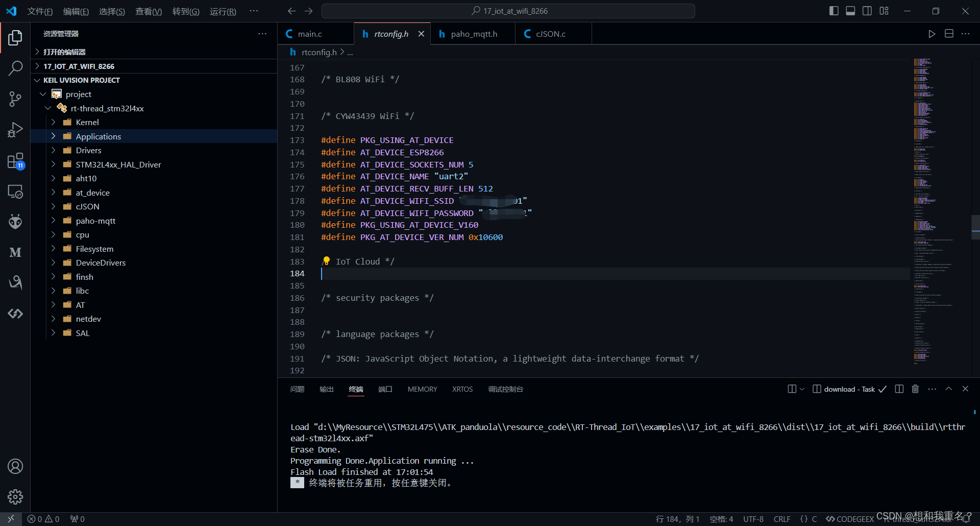Open the Extensions view
Image resolution: width=980 pixels, height=526 pixels.
(x=15, y=160)
